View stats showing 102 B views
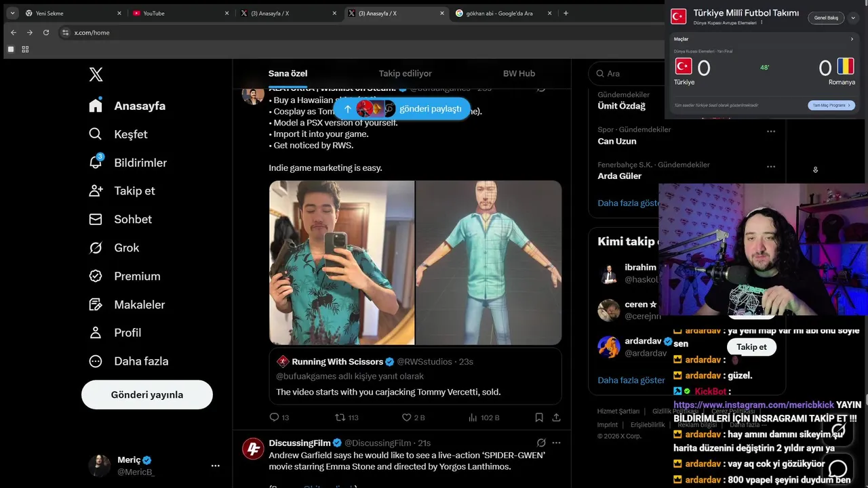The image size is (868, 488). coord(473,418)
